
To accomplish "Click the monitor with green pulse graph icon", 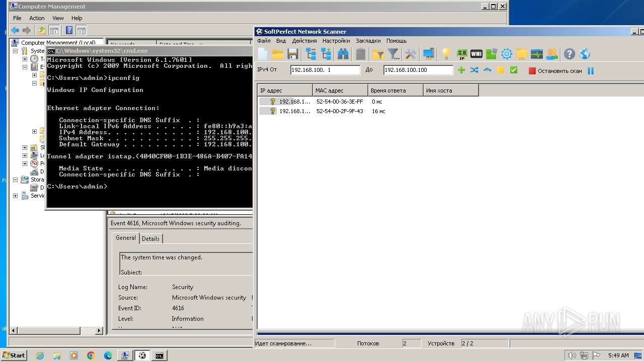I will (536, 54).
